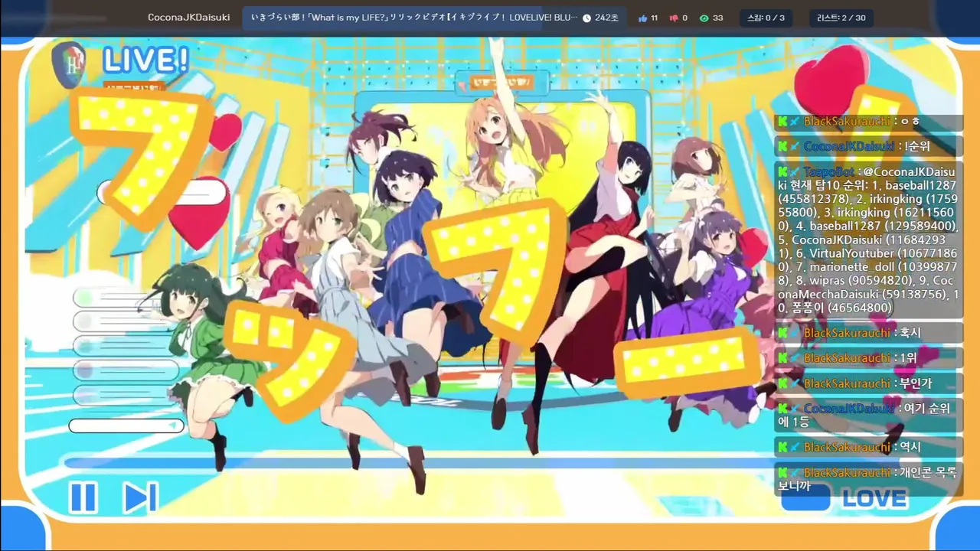Click the checkmark badge on the TaepoBot message
Viewport: 980px width, 551px height.
[x=795, y=171]
